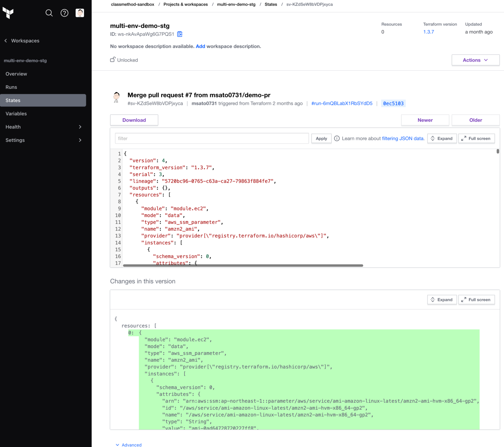Go to the Runs section

click(11, 87)
